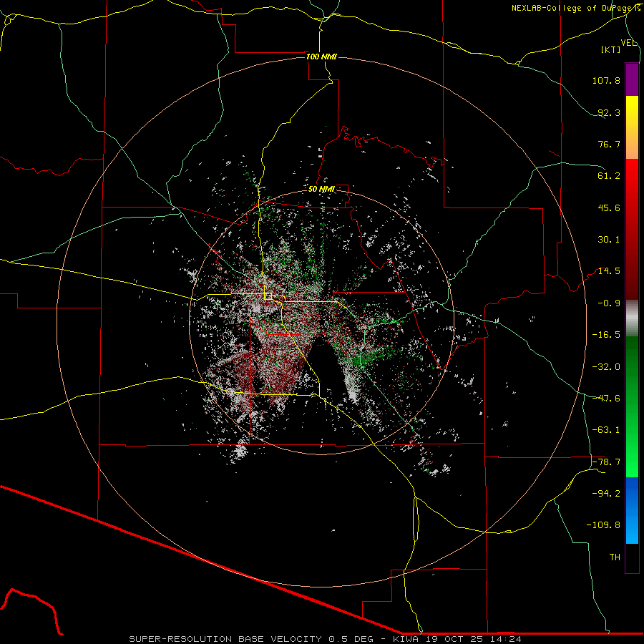Click the gray near-zero segment of the color bar
Screen dimensions: 644x644
pos(632,318)
